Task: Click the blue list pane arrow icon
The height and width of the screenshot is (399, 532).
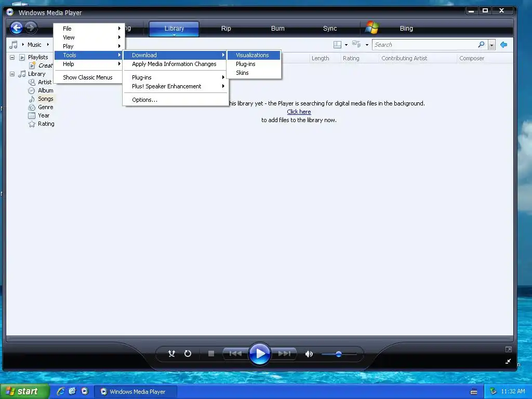Action: tap(504, 45)
